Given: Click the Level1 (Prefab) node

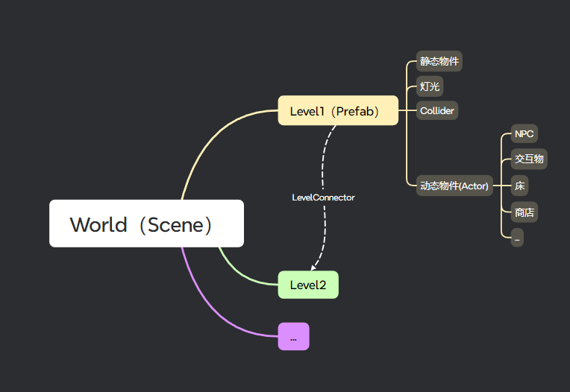Looking at the screenshot, I should 338,111.
